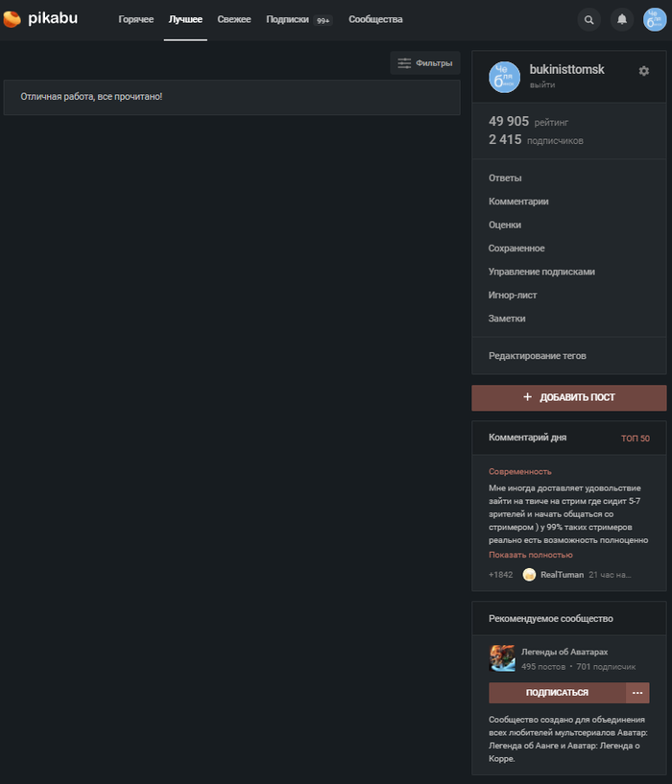This screenshot has height=784, width=672.
Task: Expand the subscribe options three-dots menu
Action: [637, 692]
